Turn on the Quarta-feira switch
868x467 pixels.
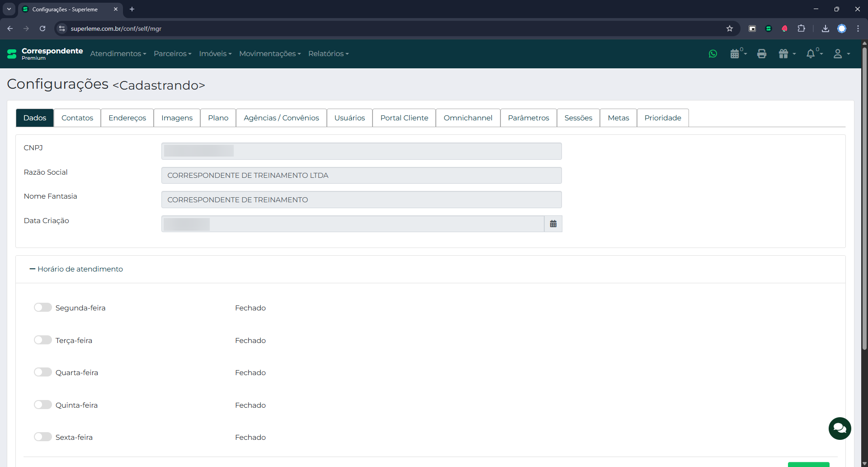[43, 372]
